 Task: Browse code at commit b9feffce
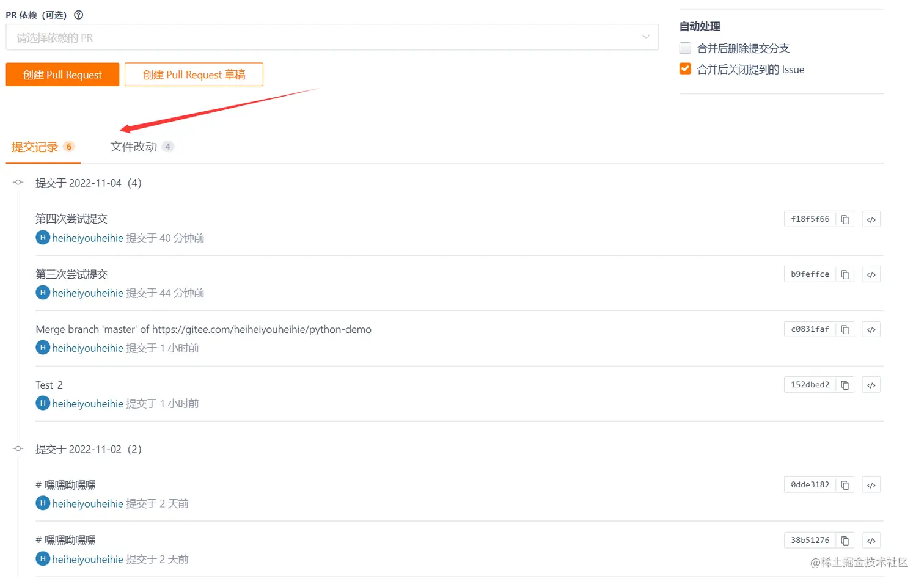click(x=871, y=274)
